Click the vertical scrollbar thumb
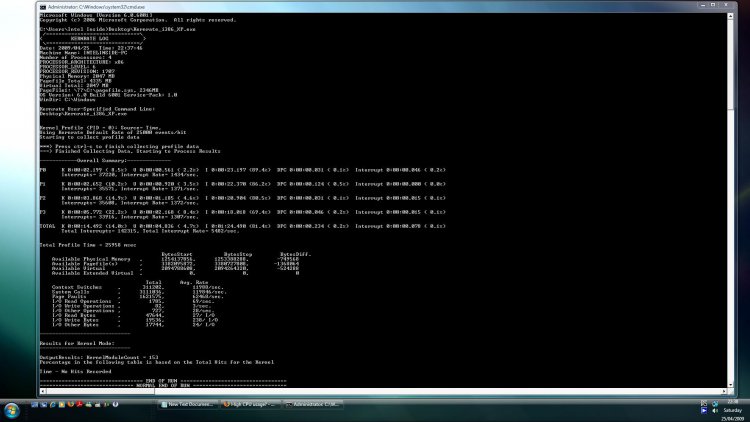Viewport: 750px width, 422px height. coord(730,64)
